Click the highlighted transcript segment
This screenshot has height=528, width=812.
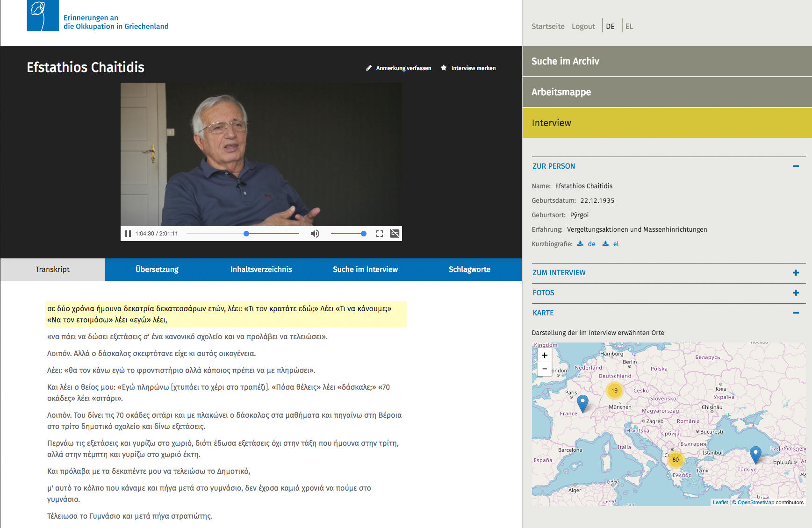(226, 314)
